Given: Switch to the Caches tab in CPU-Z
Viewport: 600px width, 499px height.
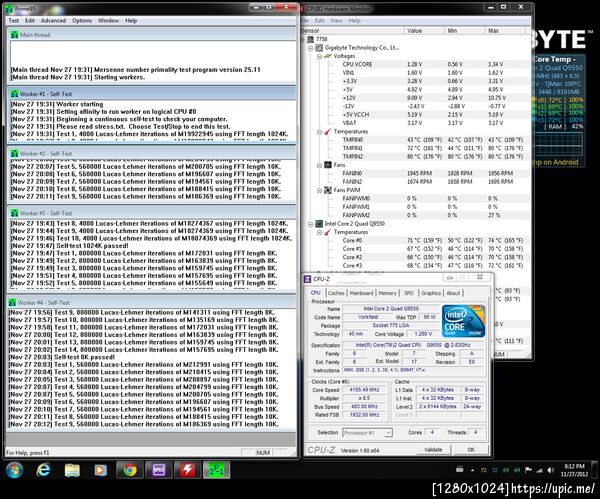Looking at the screenshot, I should point(336,293).
